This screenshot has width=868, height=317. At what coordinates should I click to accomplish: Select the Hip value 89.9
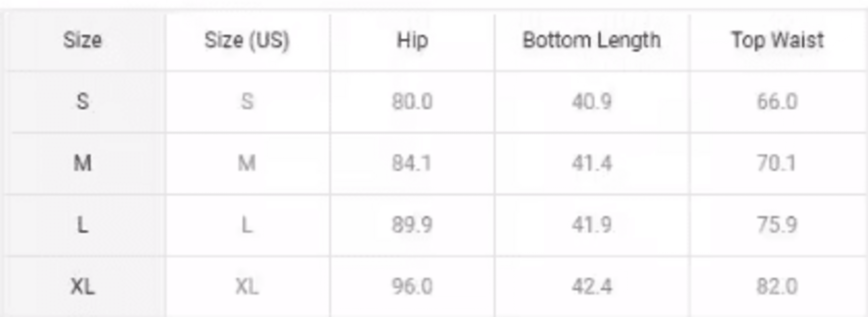[x=412, y=225]
